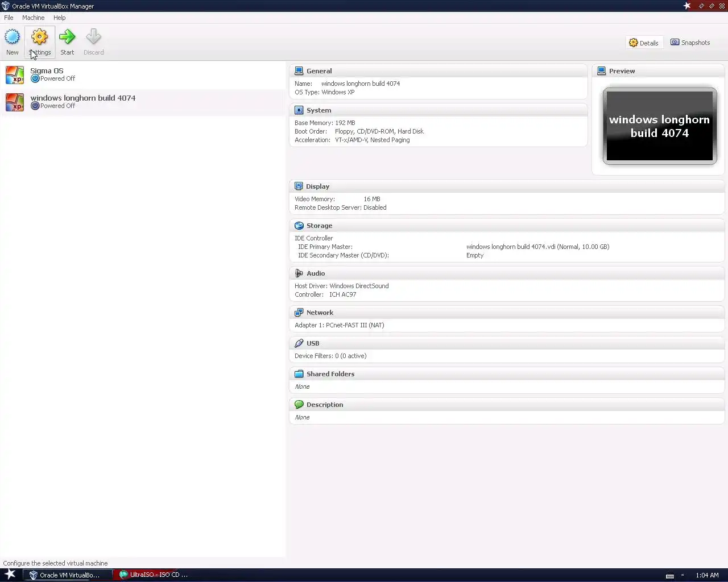Open the Network settings header link
Screen dimensions: 728x582
(x=320, y=313)
